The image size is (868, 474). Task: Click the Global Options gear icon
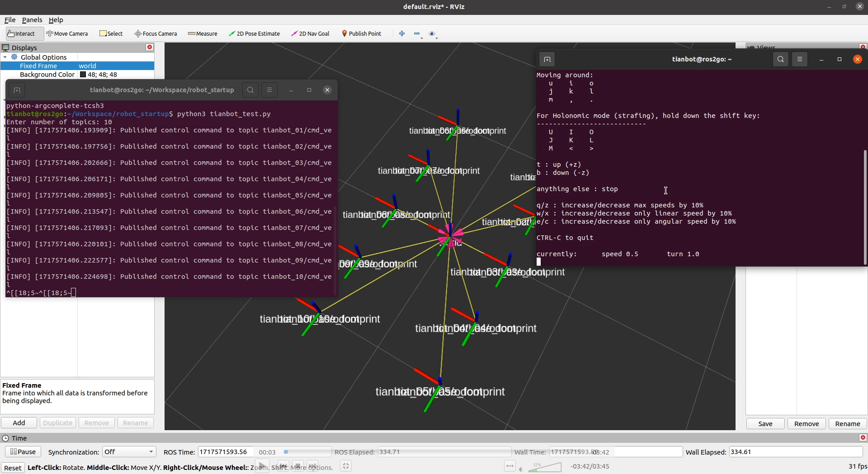click(14, 57)
